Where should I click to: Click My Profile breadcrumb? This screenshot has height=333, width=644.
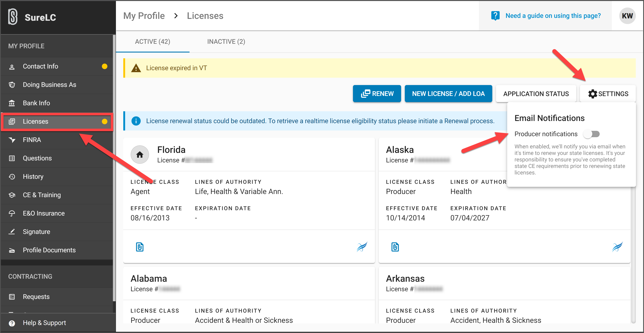(x=144, y=16)
